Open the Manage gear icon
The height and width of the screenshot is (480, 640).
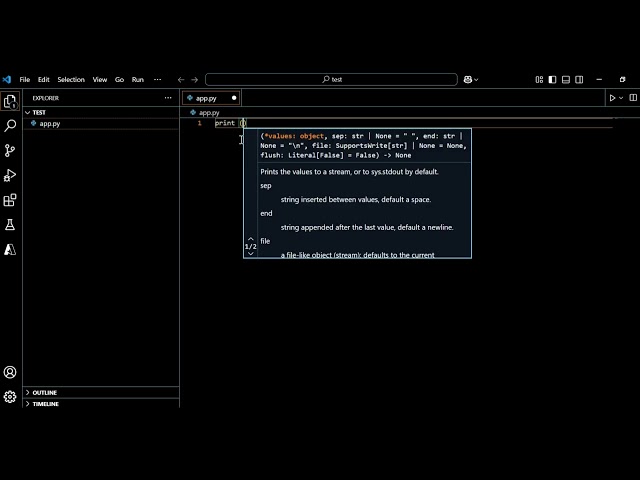[10, 397]
